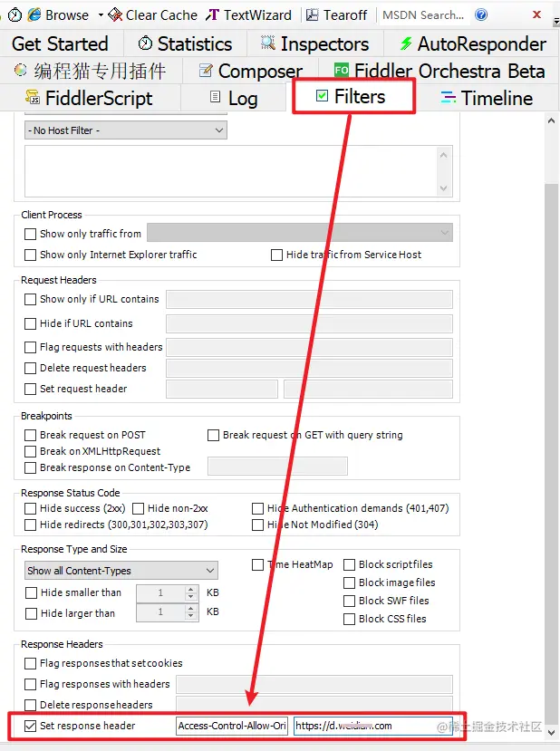Open the No Host Filter dropdown
The image size is (560, 751).
point(126,130)
